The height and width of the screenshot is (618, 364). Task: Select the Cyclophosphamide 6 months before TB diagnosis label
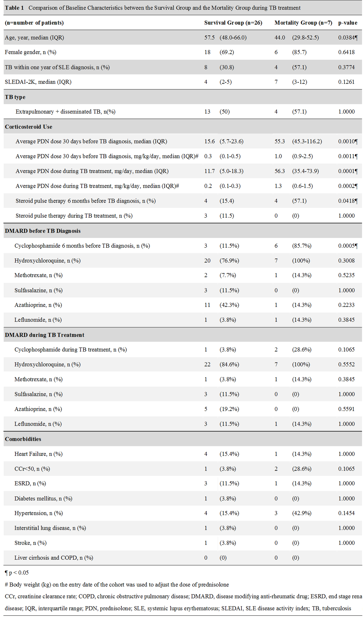(82, 246)
